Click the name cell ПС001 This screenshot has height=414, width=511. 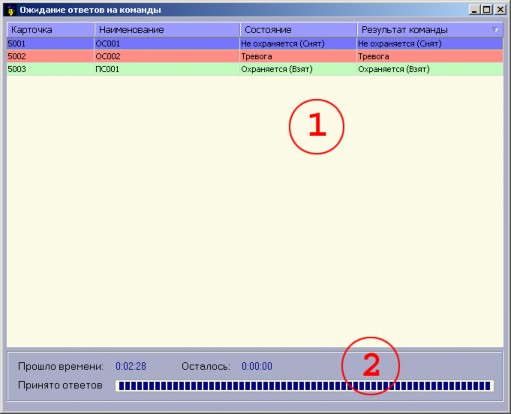107,69
